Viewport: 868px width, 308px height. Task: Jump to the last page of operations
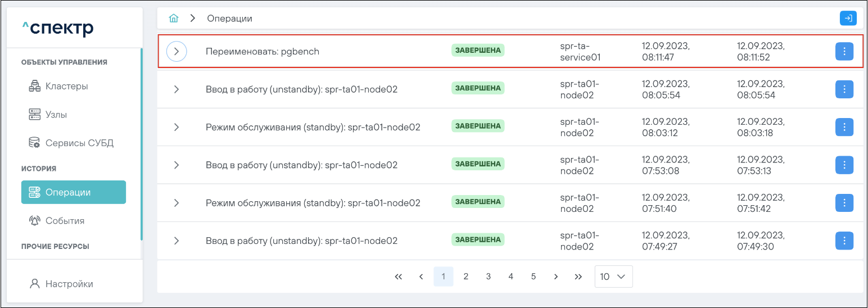pyautogui.click(x=578, y=277)
